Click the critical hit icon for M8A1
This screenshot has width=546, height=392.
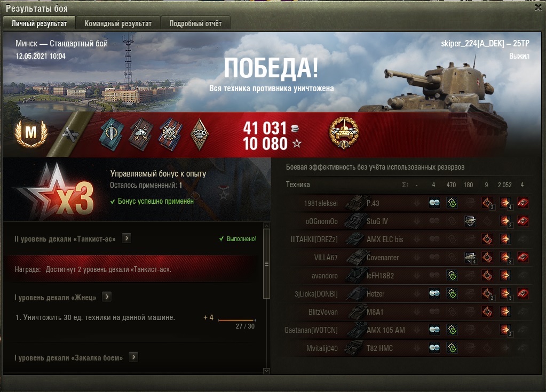coord(487,311)
